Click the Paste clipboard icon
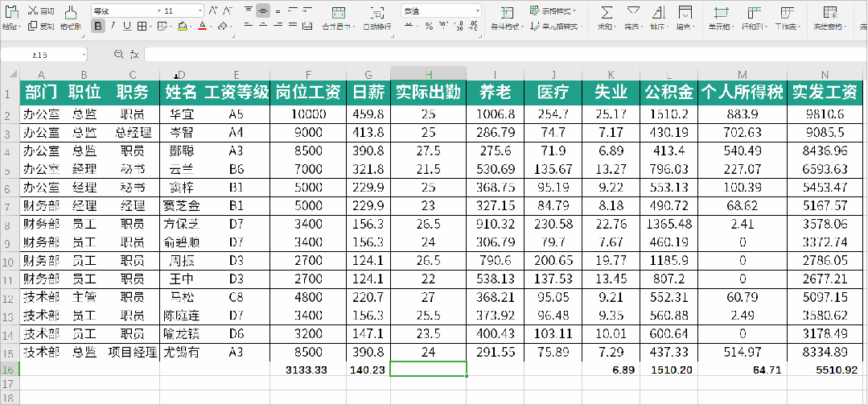Image resolution: width=868 pixels, height=405 pixels. [10, 11]
